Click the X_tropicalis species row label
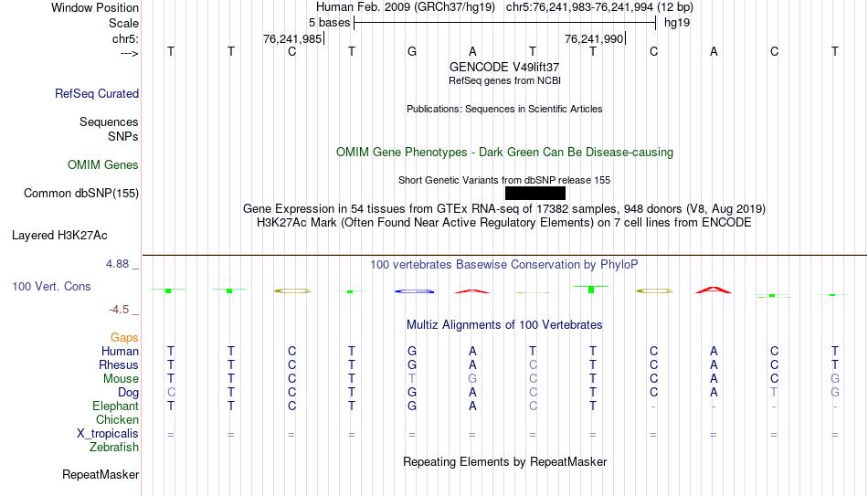Screen dimensions: 868x496 [108, 434]
